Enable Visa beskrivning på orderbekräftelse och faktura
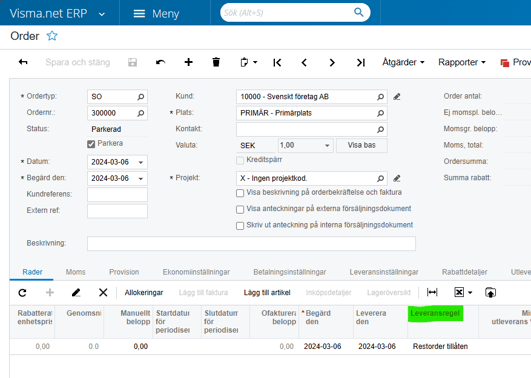531x378 pixels. tap(240, 193)
